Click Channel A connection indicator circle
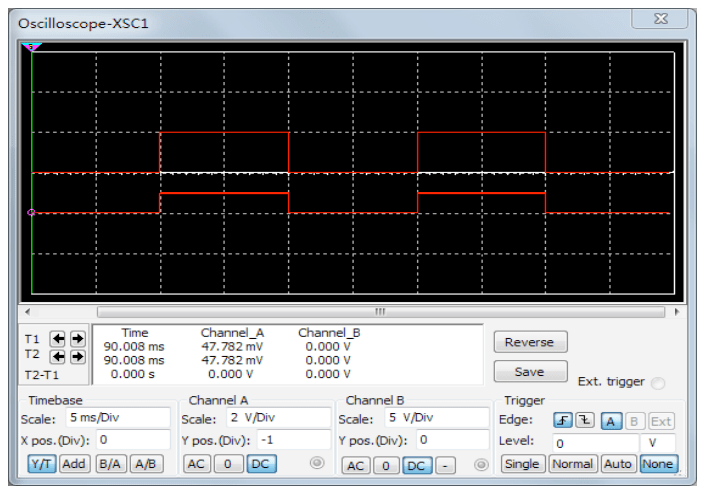This screenshot has height=494, width=704. (317, 463)
